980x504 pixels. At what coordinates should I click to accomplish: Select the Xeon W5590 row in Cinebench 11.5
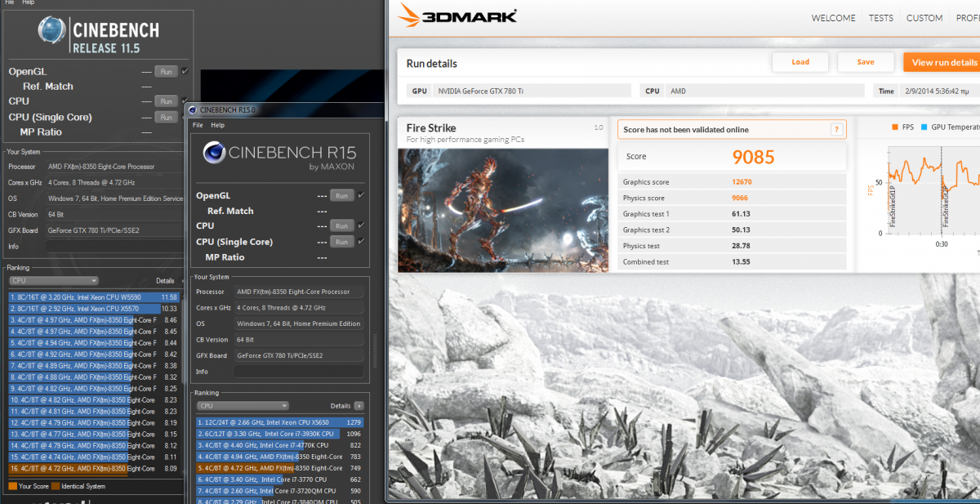pyautogui.click(x=94, y=297)
